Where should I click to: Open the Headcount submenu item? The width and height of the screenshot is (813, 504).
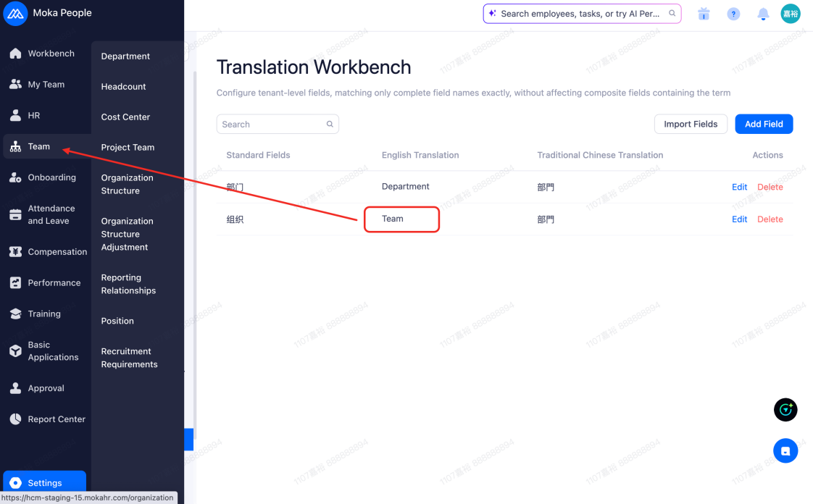[123, 86]
